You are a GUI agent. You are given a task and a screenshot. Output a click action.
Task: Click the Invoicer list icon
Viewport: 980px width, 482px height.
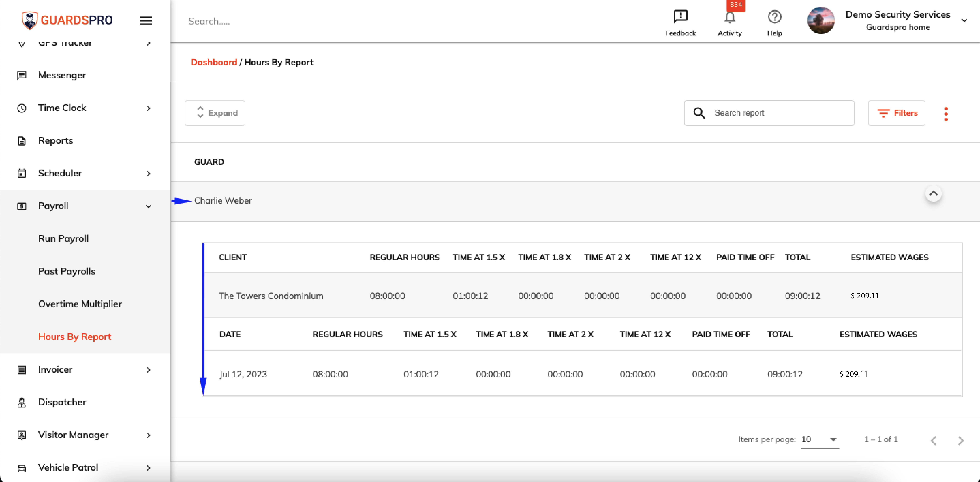(x=22, y=370)
